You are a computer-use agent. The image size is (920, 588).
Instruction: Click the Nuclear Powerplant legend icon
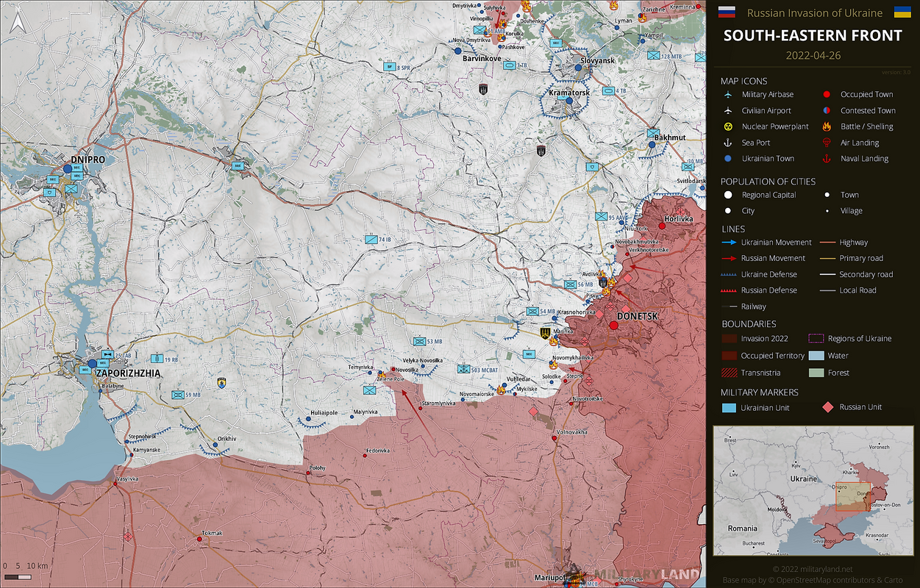click(728, 126)
